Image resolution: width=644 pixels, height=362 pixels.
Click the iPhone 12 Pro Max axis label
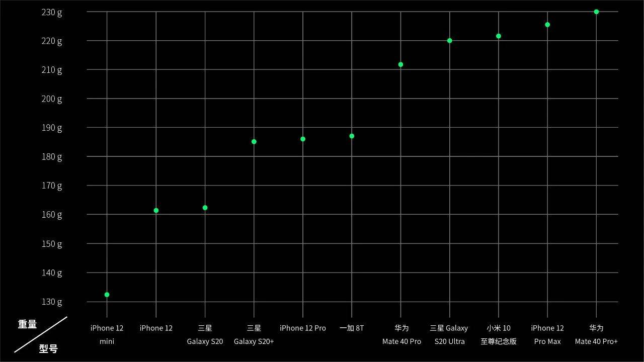click(x=547, y=335)
